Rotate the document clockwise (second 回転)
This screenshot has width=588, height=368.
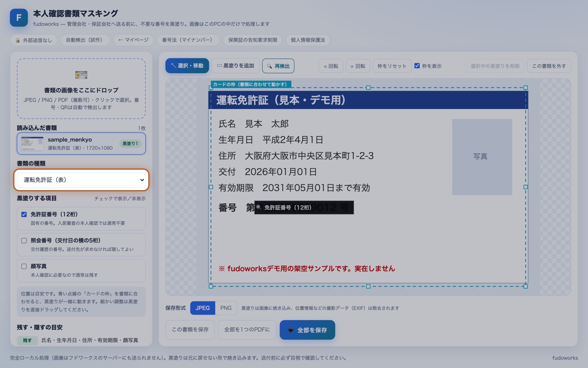tap(358, 66)
